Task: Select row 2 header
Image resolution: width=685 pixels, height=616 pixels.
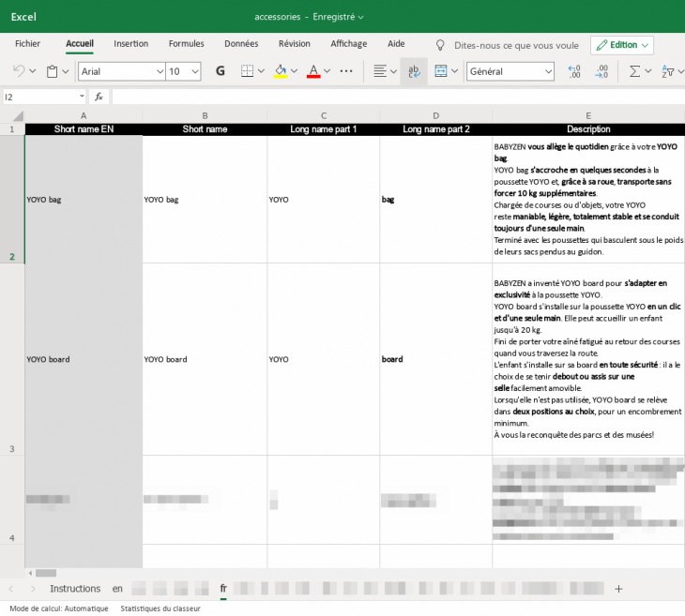Action: tap(12, 200)
